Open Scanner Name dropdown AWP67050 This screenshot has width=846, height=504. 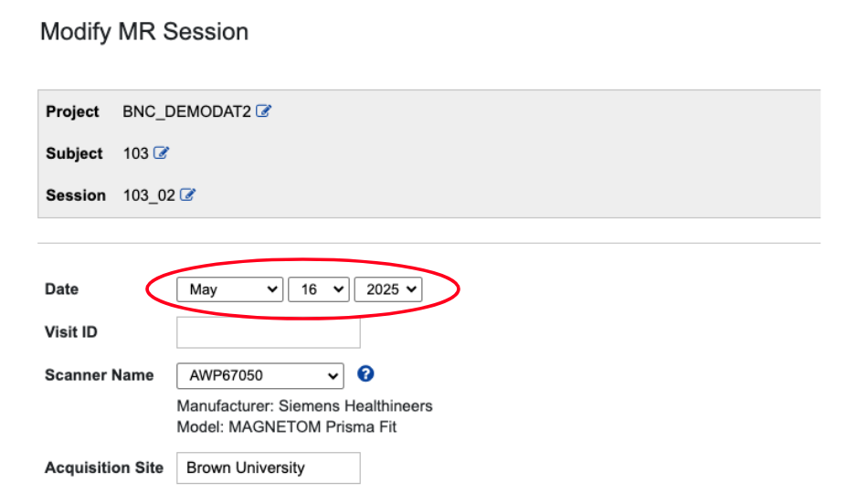pos(260,375)
